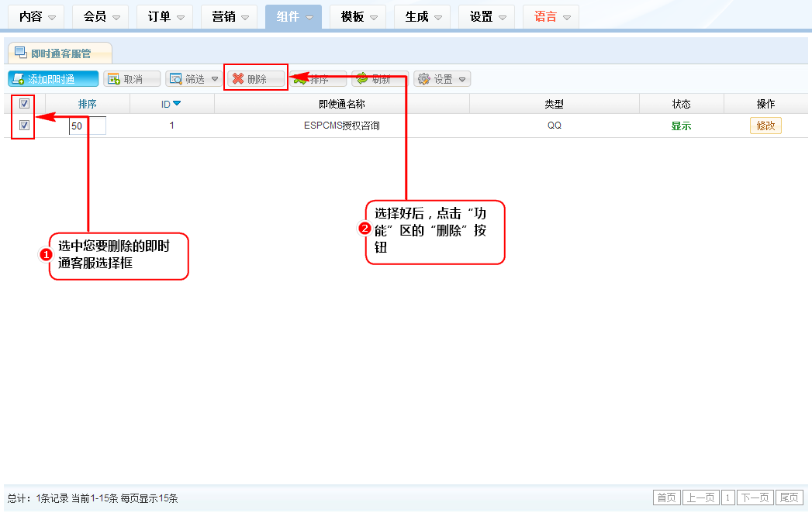Go to 下一页 in pagination
The image size is (812, 513).
(x=755, y=498)
